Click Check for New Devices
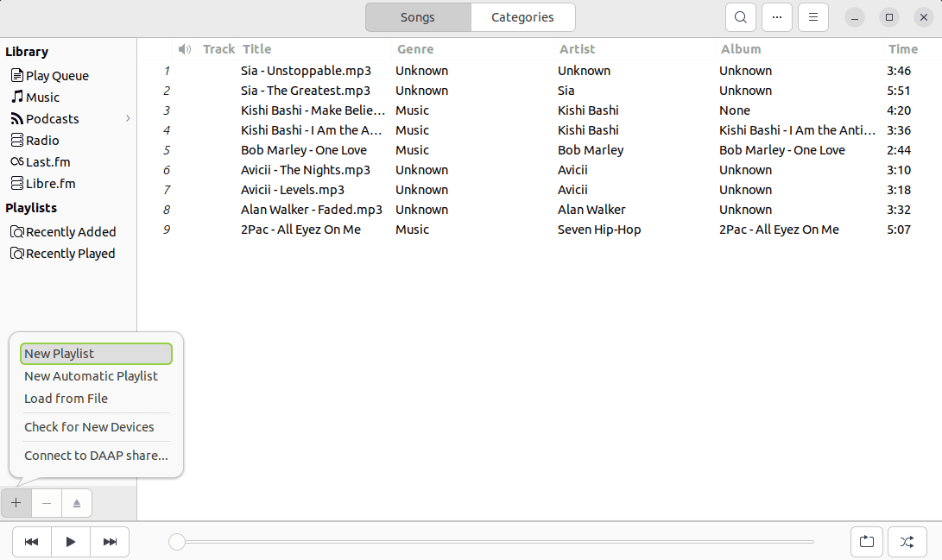 89,426
